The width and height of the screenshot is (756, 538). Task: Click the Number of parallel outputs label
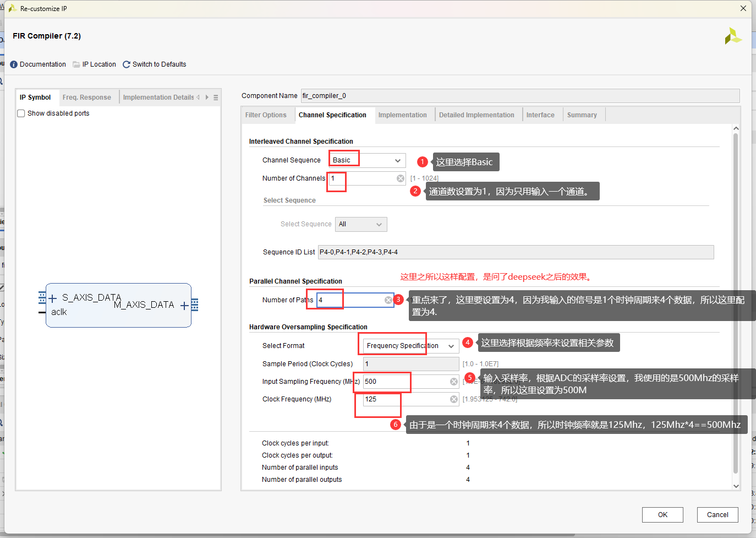point(302,480)
